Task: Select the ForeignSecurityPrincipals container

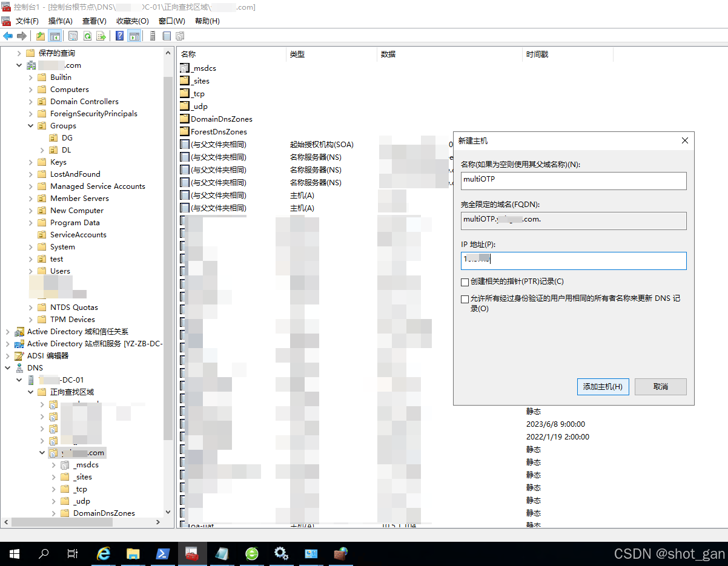Action: point(93,114)
